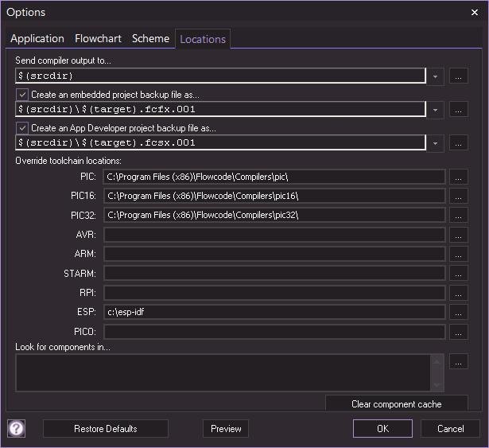Click the ARM toolchain path field
489x448 pixels.
tap(274, 254)
